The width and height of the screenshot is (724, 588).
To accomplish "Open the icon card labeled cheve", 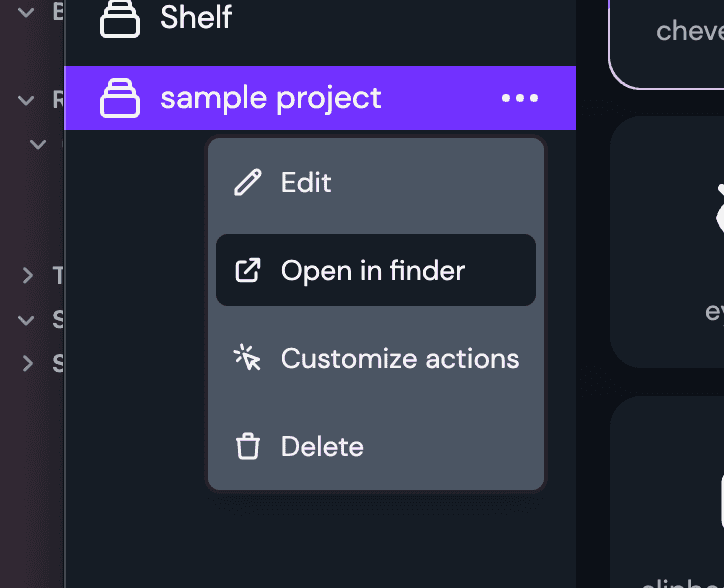I will pos(667,44).
